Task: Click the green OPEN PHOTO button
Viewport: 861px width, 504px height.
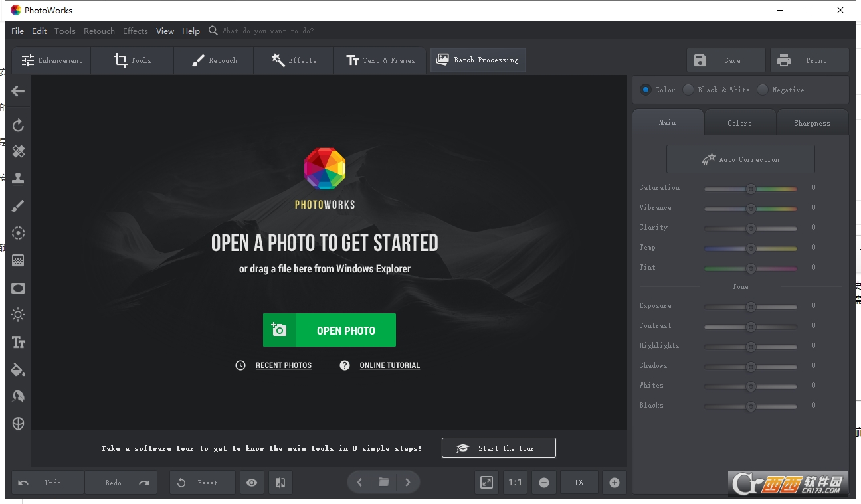Action: tap(330, 330)
